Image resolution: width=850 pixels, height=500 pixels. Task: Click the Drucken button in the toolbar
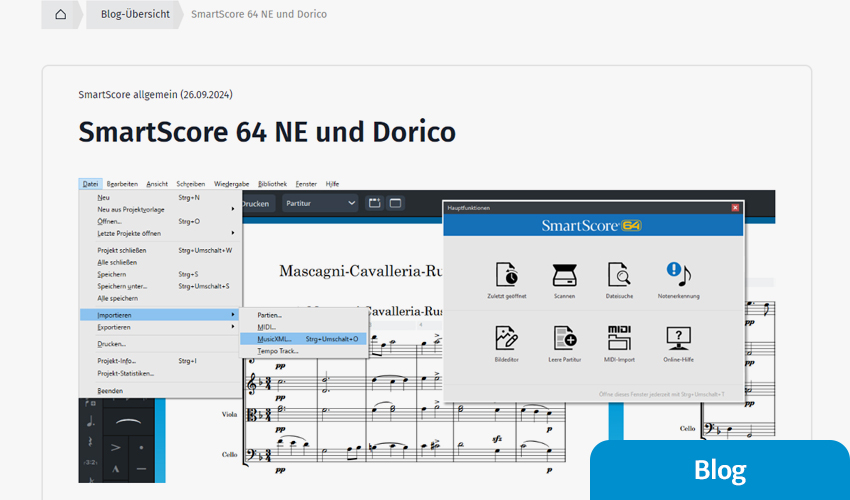[255, 203]
